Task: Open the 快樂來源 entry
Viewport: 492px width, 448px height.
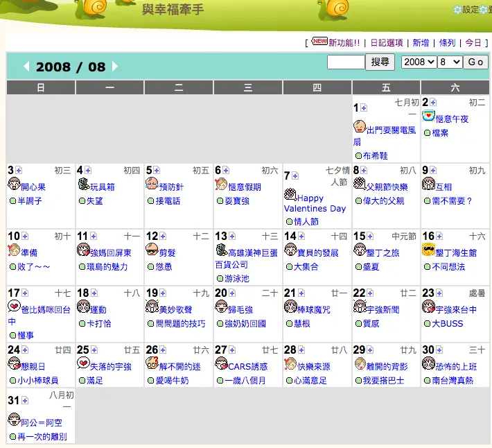Action: [x=314, y=367]
